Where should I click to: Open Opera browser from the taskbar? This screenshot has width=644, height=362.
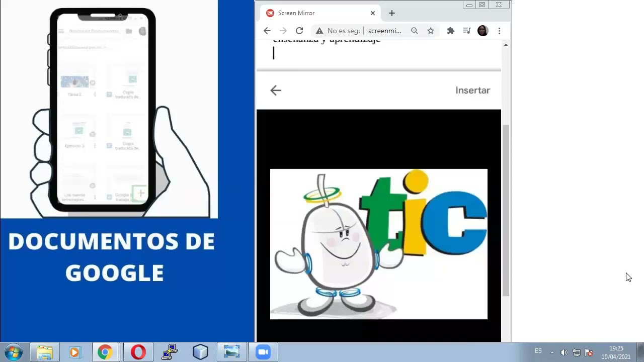138,352
